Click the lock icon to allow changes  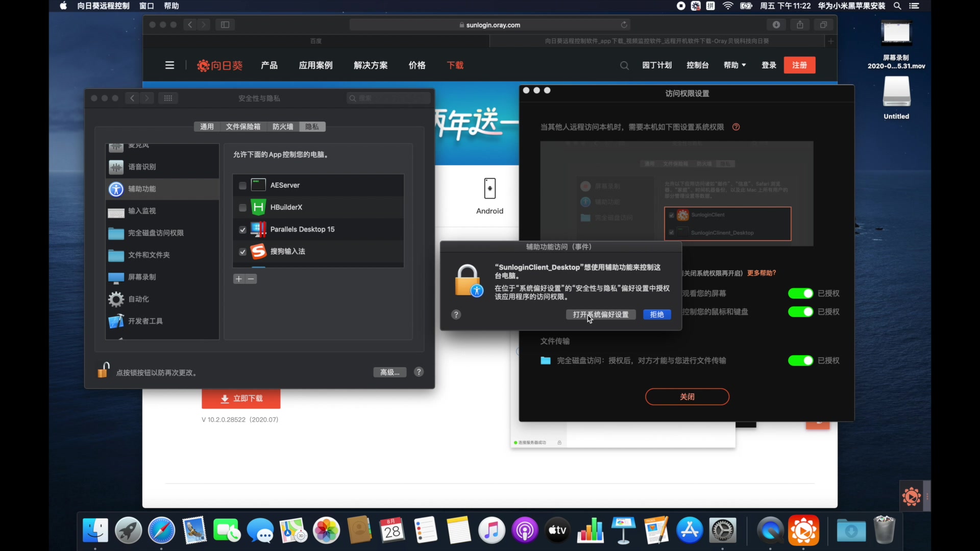pos(104,370)
